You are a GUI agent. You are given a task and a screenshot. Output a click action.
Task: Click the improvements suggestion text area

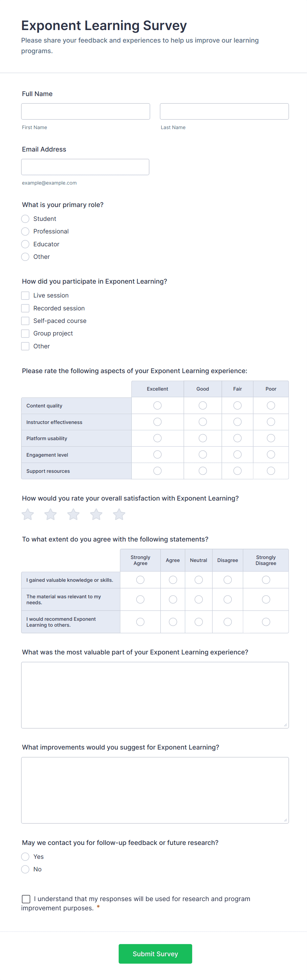[155, 789]
